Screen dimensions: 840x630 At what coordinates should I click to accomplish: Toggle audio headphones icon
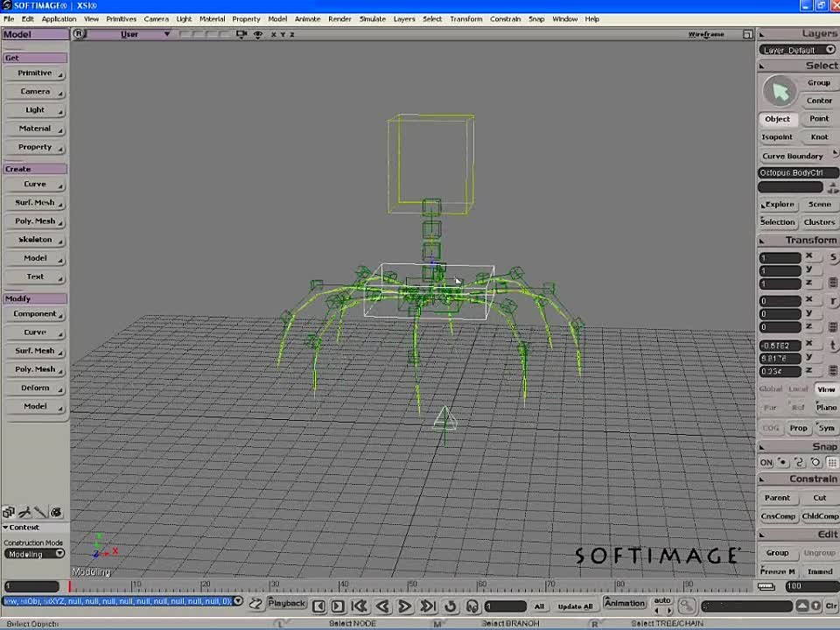(472, 605)
